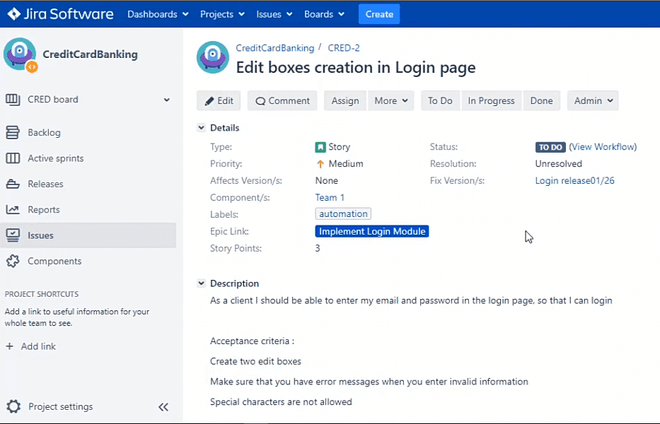Collapse the sidebar with double-chevron icon
660x424 pixels.
(163, 407)
